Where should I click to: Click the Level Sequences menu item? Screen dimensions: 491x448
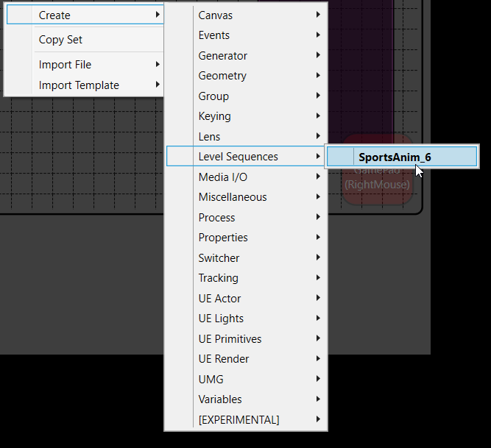(238, 156)
